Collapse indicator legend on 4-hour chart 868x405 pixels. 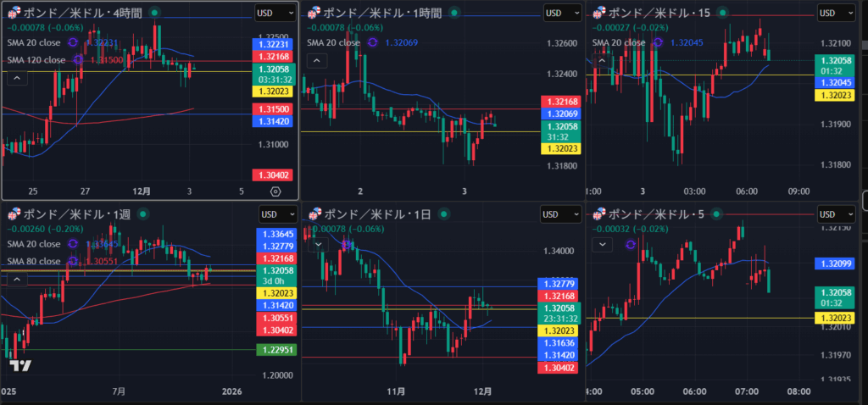click(x=16, y=77)
